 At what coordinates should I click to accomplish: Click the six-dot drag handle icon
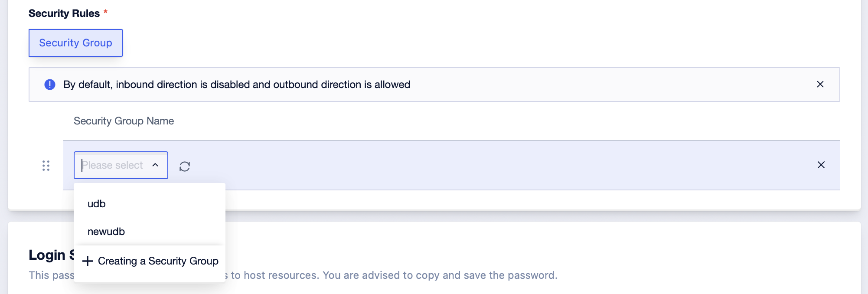point(46,166)
